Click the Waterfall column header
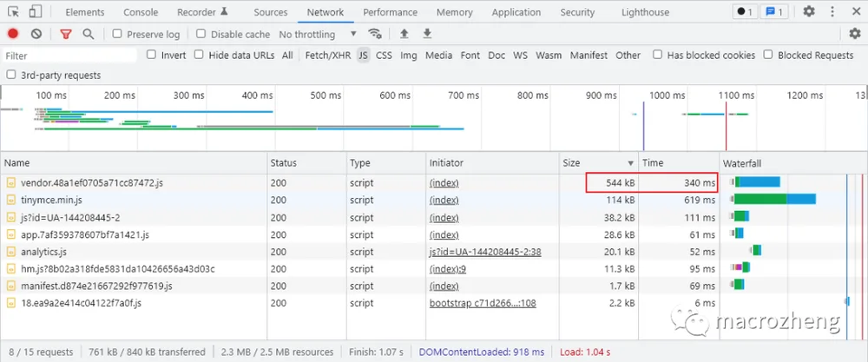 click(x=793, y=162)
